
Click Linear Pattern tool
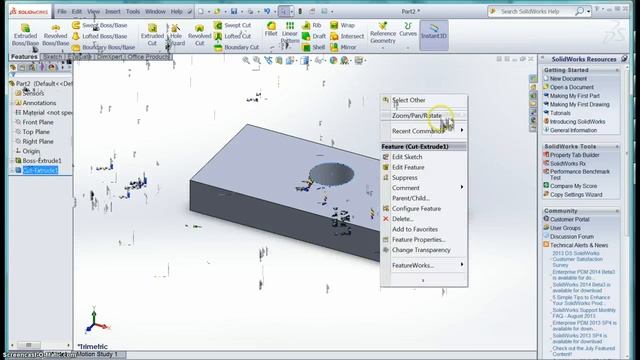pos(290,33)
